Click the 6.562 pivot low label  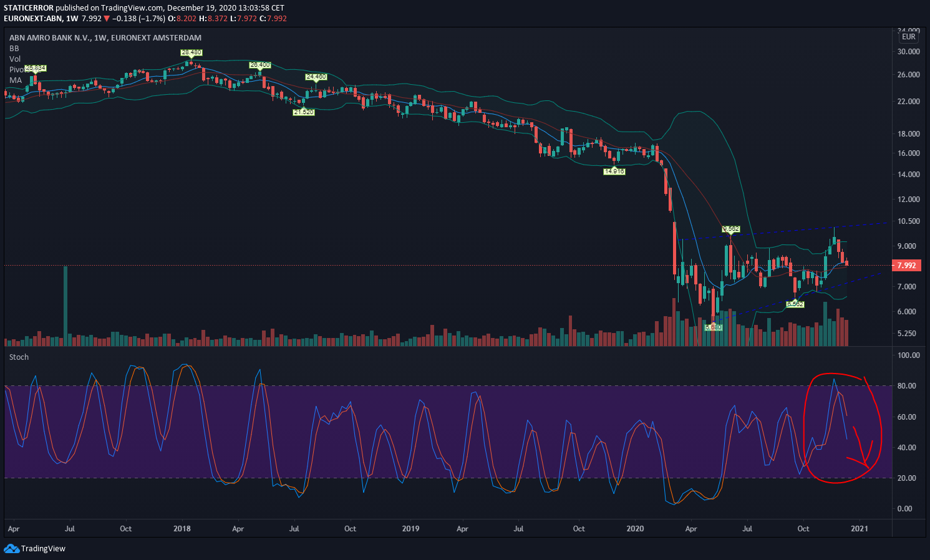point(795,304)
